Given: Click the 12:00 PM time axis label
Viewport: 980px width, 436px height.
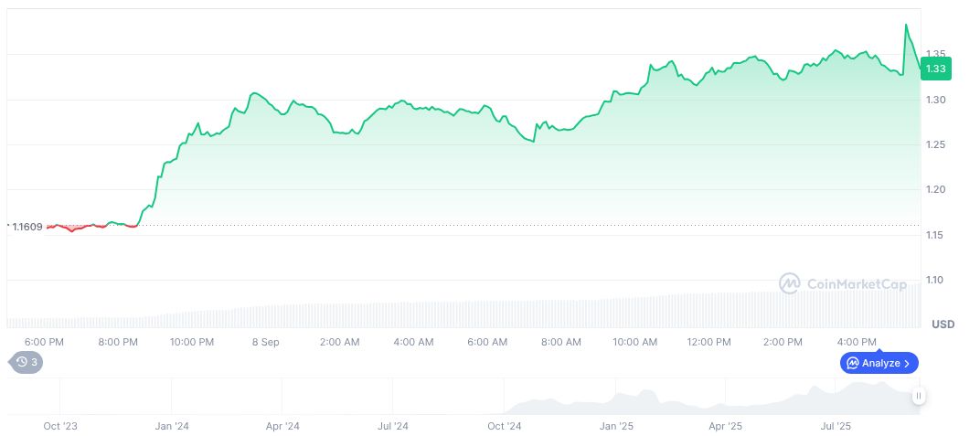Looking at the screenshot, I should click(708, 342).
